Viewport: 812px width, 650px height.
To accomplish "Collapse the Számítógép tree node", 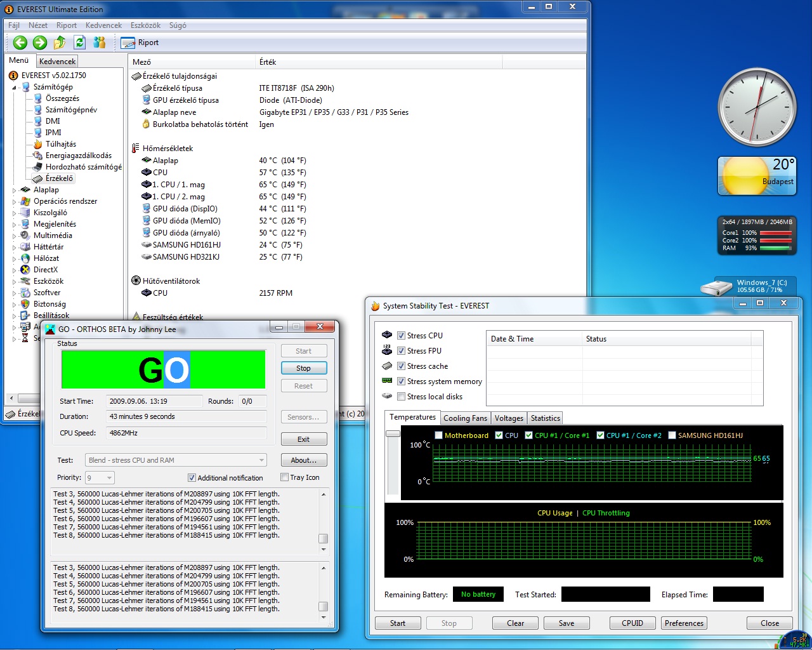I will 15,87.
